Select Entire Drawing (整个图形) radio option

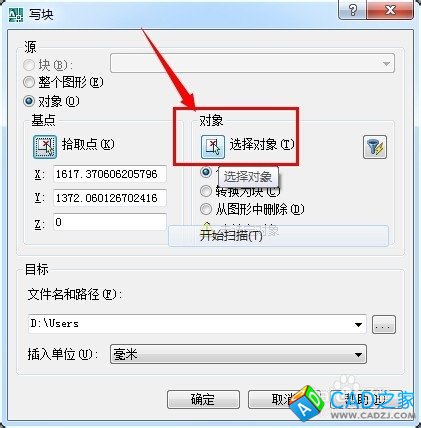(29, 82)
